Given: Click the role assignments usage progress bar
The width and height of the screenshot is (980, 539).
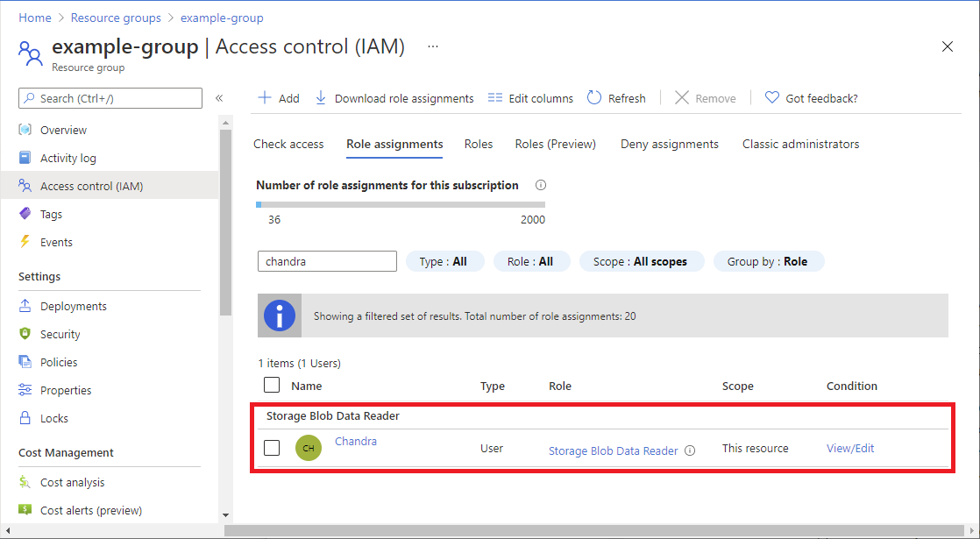Looking at the screenshot, I should pyautogui.click(x=401, y=204).
